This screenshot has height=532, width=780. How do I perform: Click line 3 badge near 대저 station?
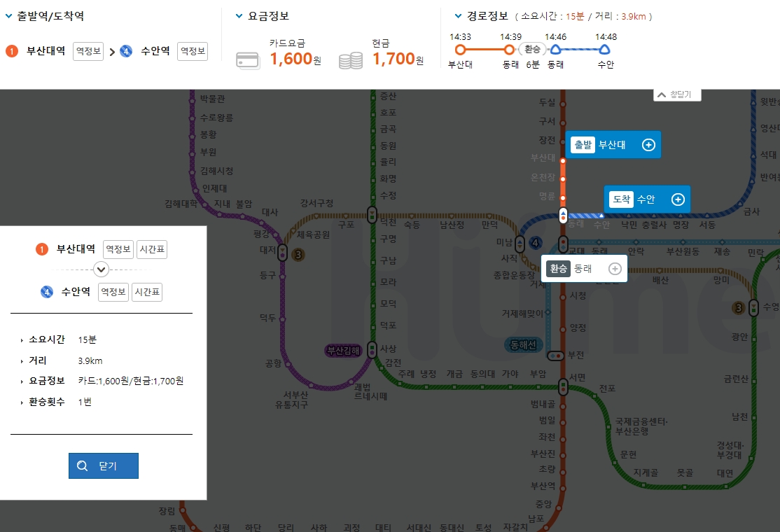click(x=298, y=255)
